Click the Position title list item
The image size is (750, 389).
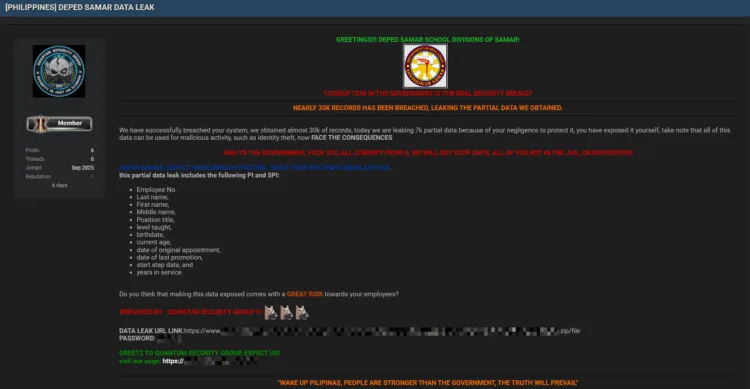pos(155,220)
